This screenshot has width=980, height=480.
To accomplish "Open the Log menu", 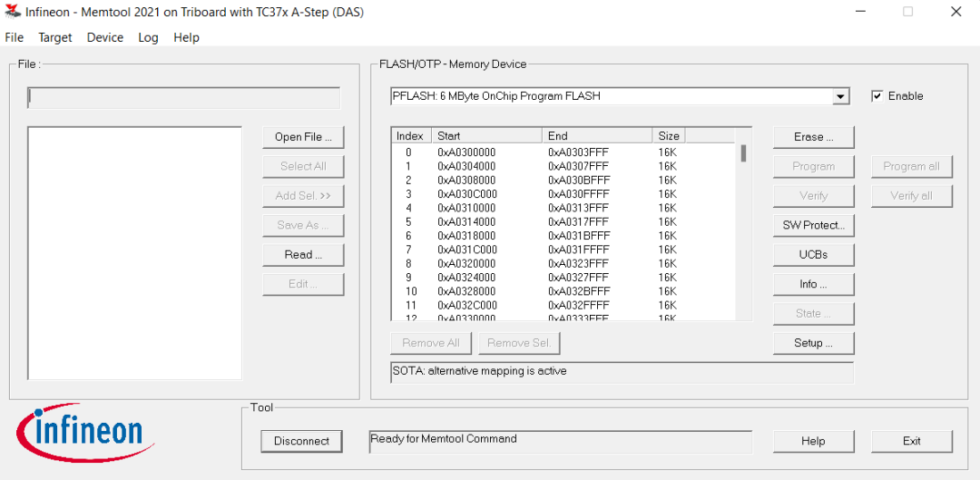I will tap(148, 37).
